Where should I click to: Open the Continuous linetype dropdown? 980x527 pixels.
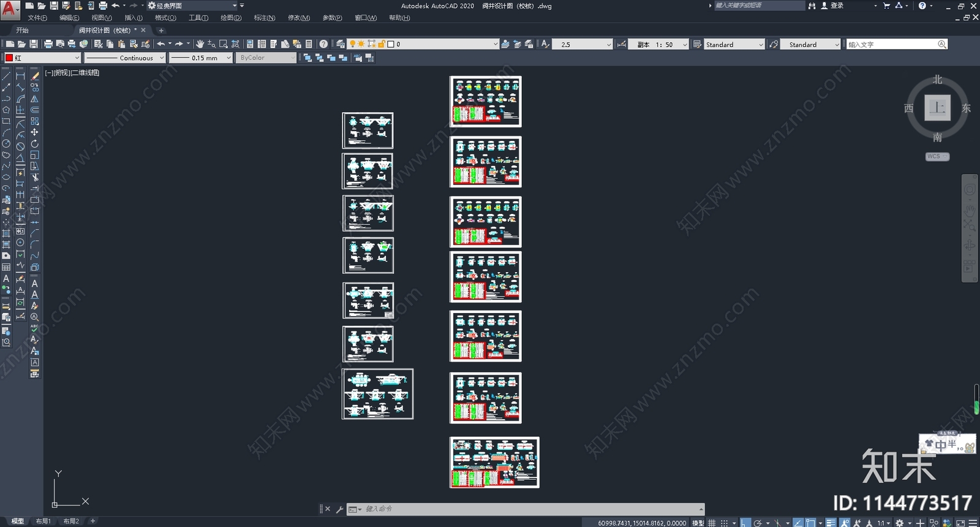pos(125,58)
